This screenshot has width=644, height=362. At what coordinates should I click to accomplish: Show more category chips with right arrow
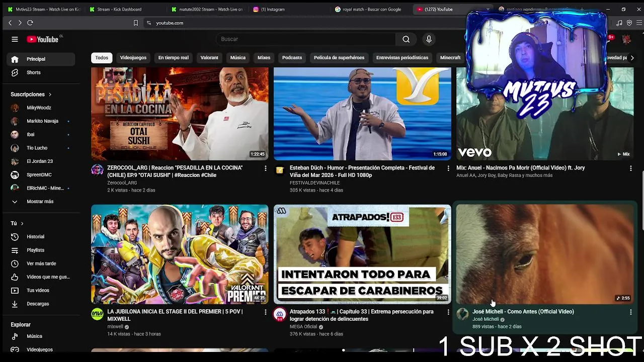(x=632, y=58)
